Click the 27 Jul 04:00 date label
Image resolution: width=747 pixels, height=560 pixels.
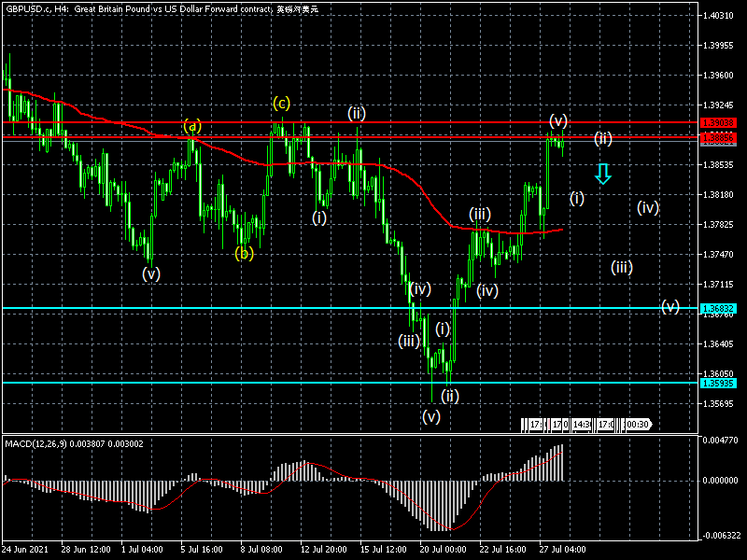[561, 551]
